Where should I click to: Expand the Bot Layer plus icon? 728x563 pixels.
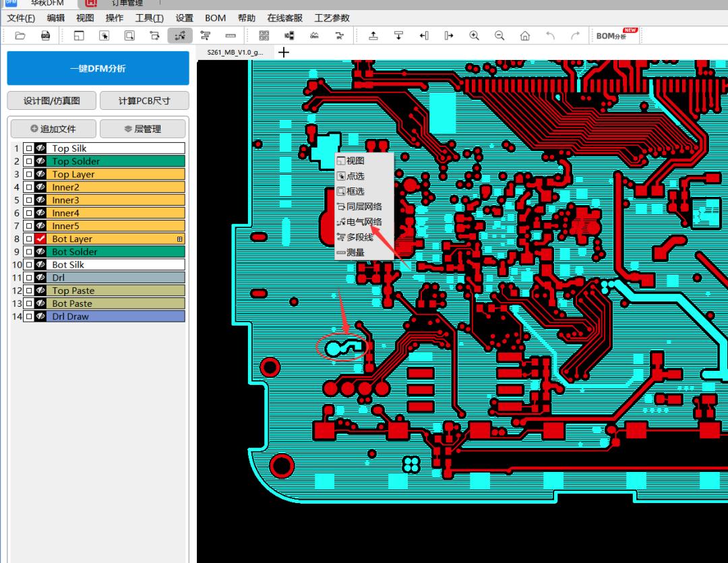coord(179,239)
